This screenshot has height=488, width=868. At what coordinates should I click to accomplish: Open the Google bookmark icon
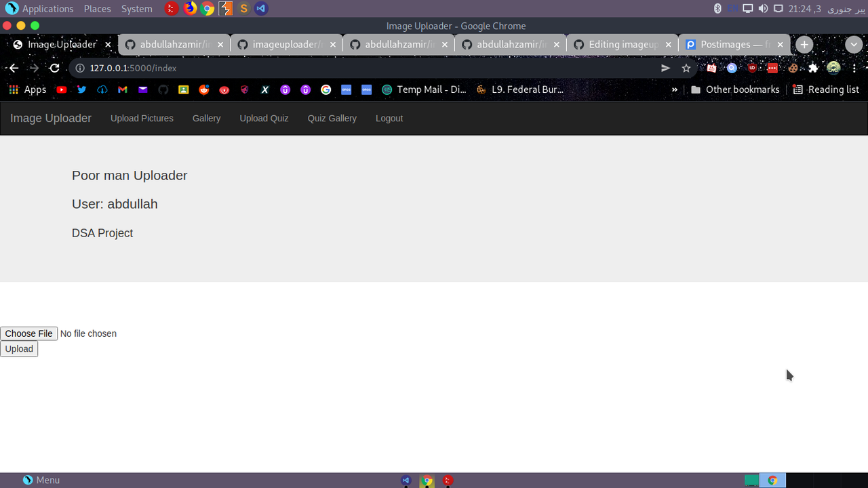pyautogui.click(x=326, y=89)
